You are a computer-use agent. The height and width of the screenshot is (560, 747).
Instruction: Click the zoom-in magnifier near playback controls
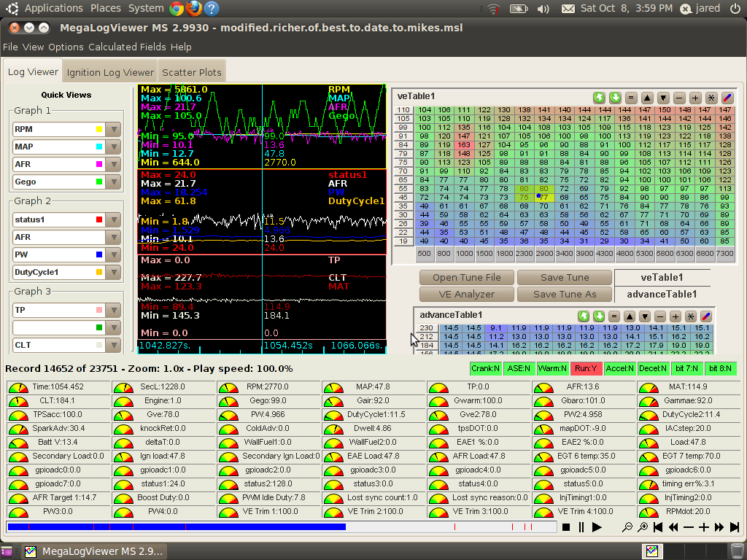642,527
